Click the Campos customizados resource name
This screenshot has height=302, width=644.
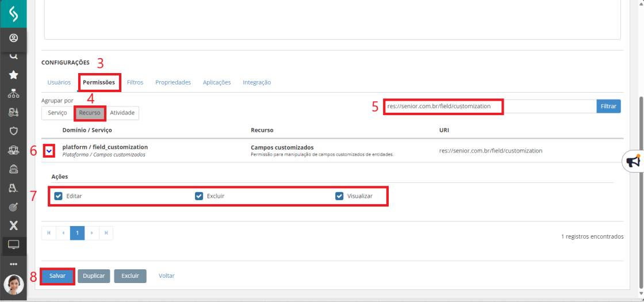coord(282,147)
